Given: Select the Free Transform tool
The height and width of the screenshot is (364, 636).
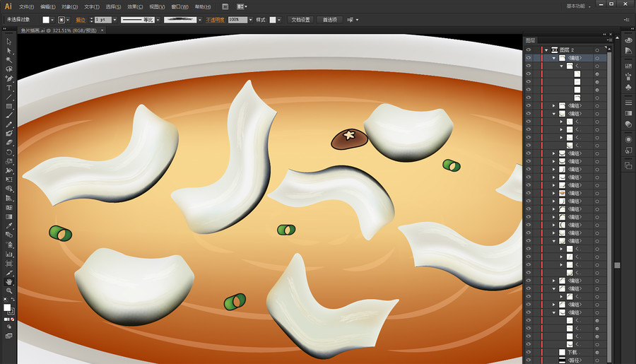Looking at the screenshot, I should [x=9, y=180].
